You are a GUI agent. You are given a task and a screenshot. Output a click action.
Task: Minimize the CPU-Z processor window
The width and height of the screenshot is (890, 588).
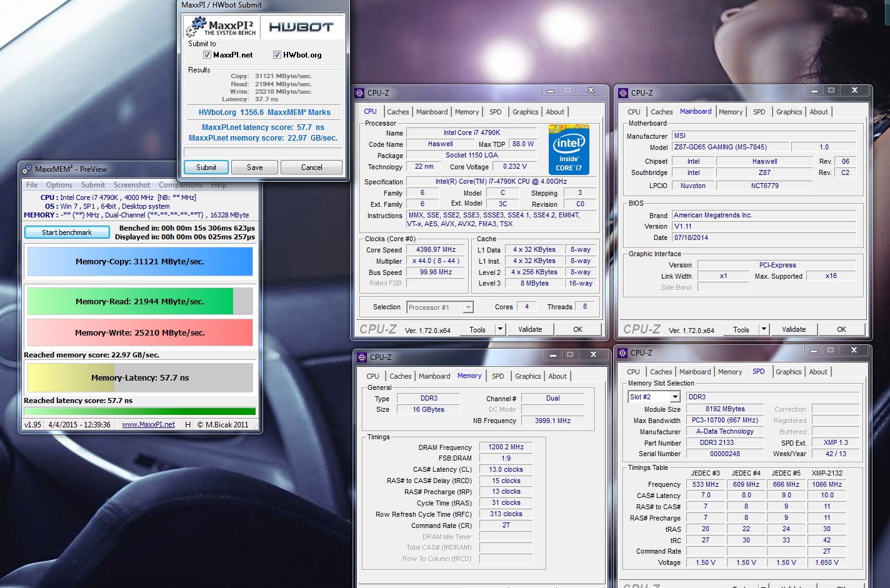click(551, 91)
